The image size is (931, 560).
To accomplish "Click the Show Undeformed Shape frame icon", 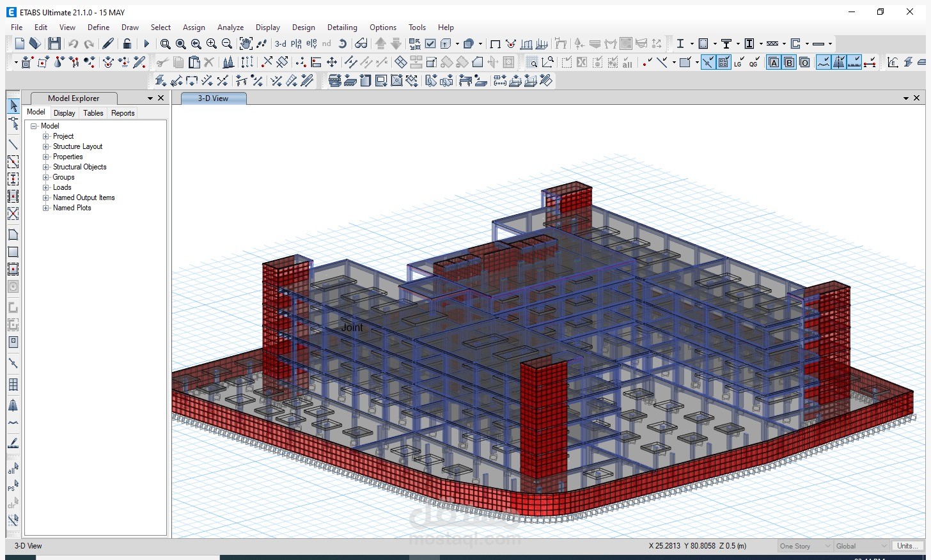I will coord(495,43).
